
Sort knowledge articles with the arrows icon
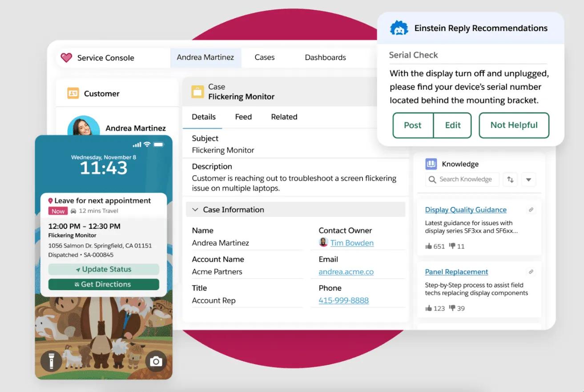[510, 180]
